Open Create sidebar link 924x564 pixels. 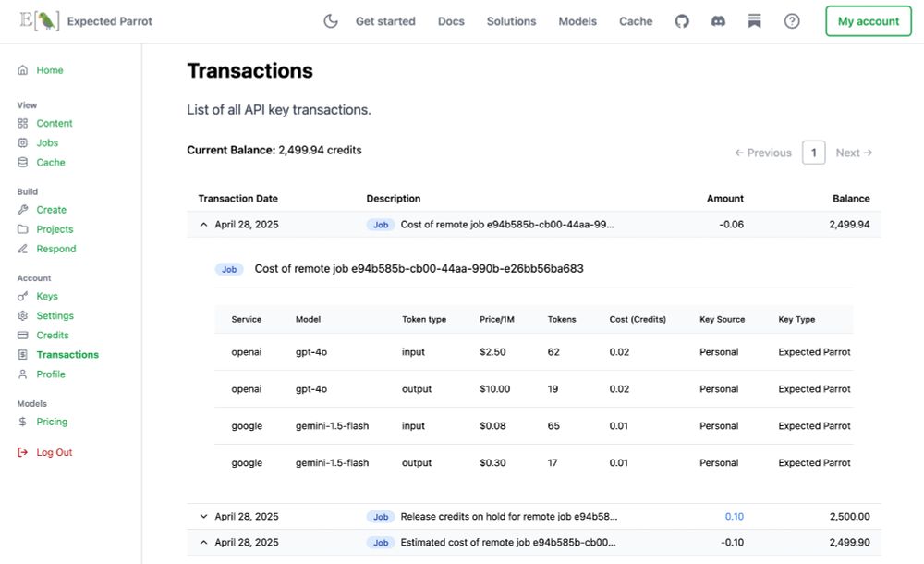(x=51, y=210)
